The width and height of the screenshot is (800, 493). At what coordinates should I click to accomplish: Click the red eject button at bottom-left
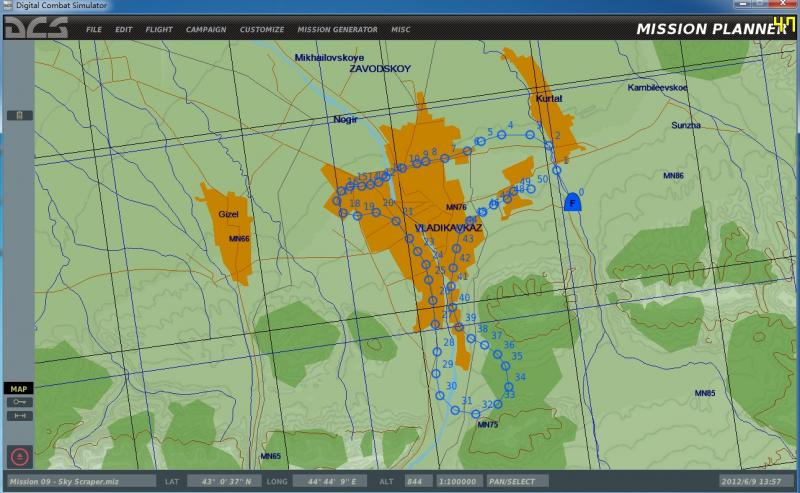click(x=20, y=456)
